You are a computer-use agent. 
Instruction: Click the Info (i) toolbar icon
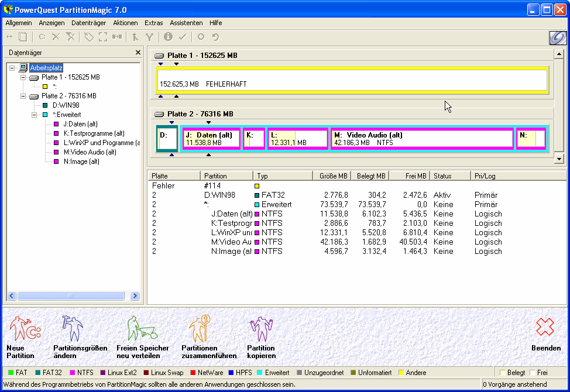pos(168,37)
